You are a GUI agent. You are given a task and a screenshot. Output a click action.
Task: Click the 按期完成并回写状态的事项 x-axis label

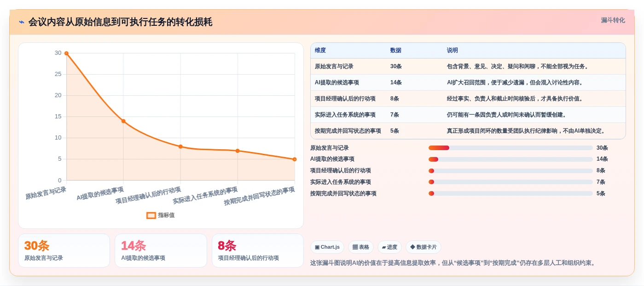pyautogui.click(x=260, y=196)
